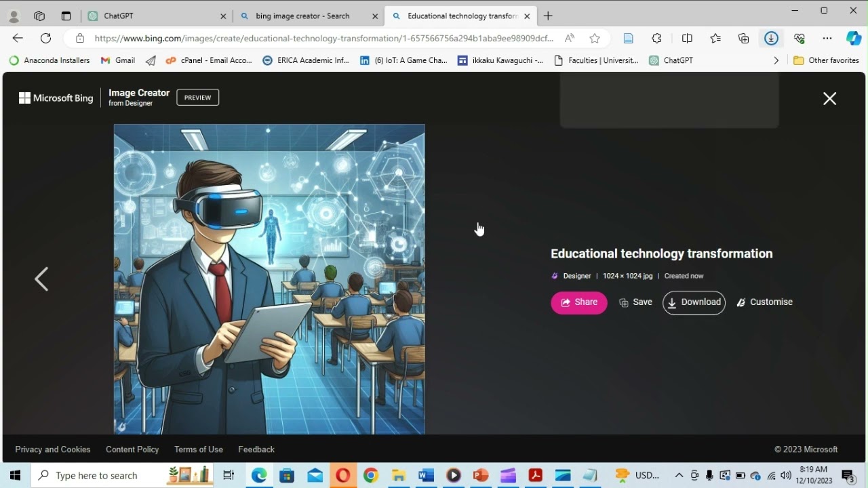Open Edge Settings and more menu
This screenshot has width=868, height=488.
tap(827, 38)
